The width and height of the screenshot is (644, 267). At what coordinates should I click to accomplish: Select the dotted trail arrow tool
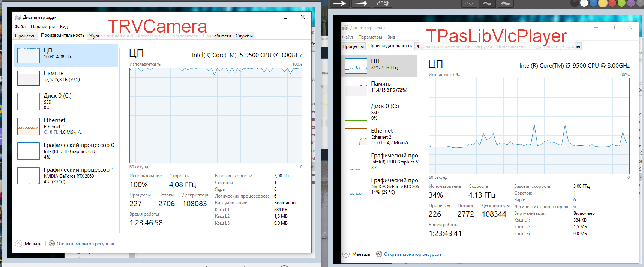tap(383, 3)
